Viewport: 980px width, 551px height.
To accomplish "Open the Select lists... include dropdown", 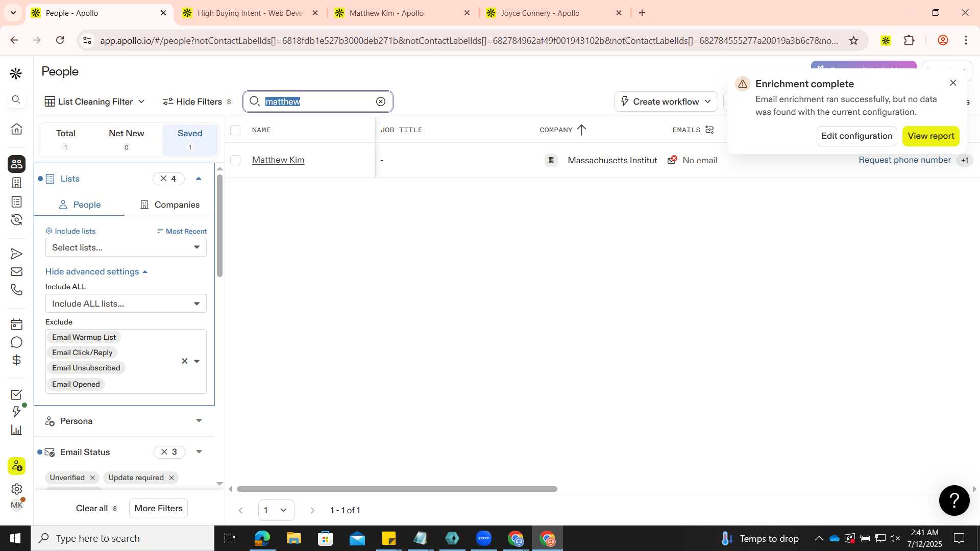I will click(x=126, y=247).
